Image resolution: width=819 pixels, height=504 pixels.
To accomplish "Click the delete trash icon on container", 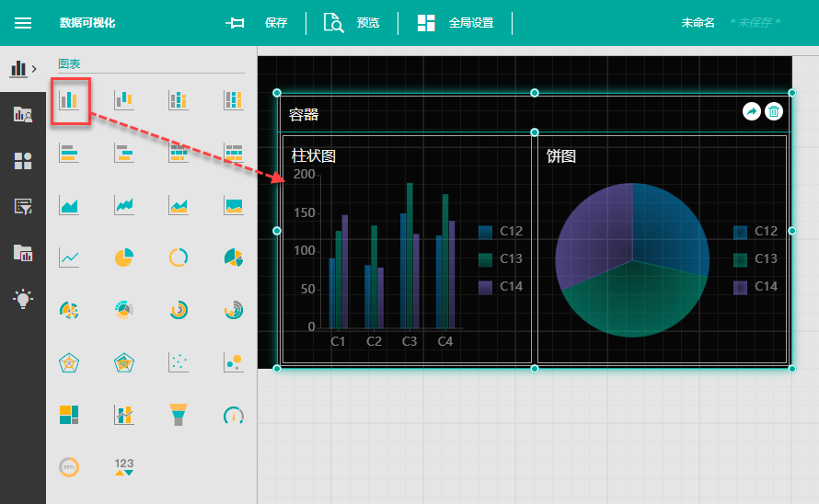I will 774,111.
